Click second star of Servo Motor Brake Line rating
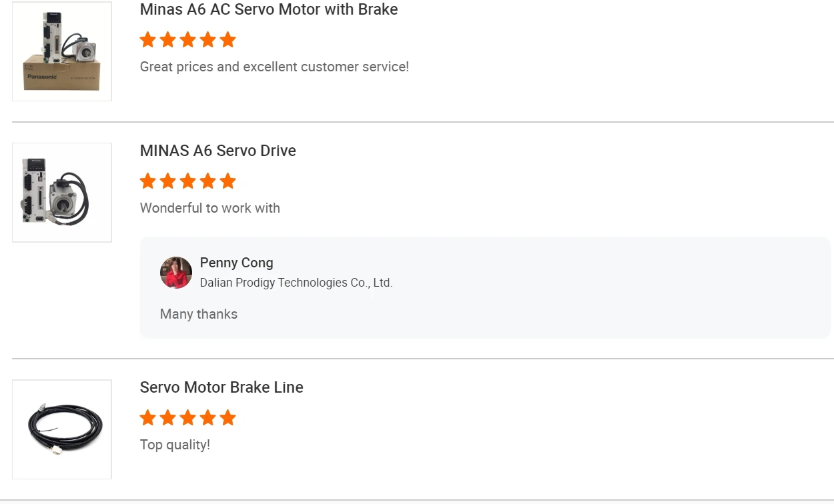This screenshot has width=834, height=504. pyautogui.click(x=168, y=418)
